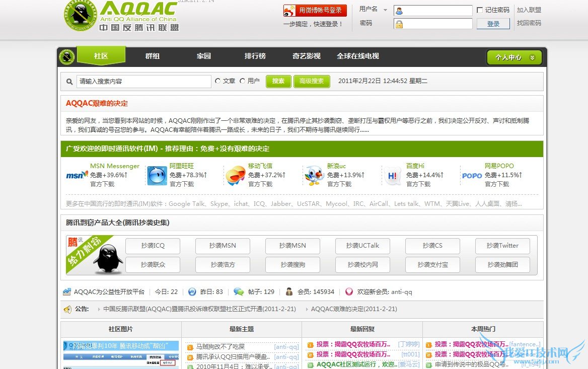Select the 文章 search radio button
The height and width of the screenshot is (369, 588).
click(x=218, y=81)
